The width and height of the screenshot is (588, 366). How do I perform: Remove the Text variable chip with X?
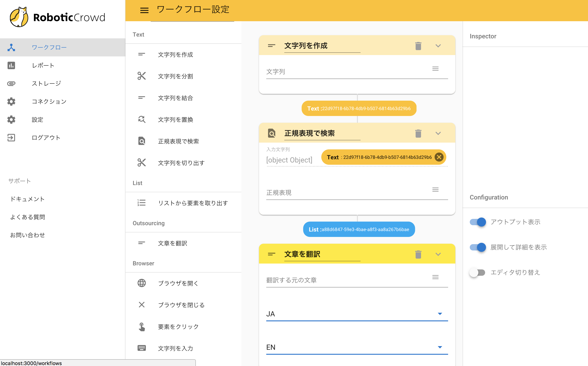(439, 157)
